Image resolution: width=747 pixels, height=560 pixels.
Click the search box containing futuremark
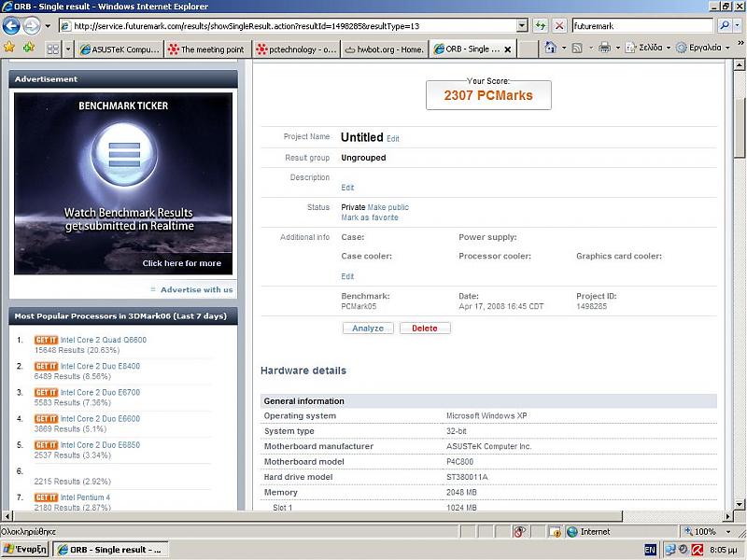point(642,26)
